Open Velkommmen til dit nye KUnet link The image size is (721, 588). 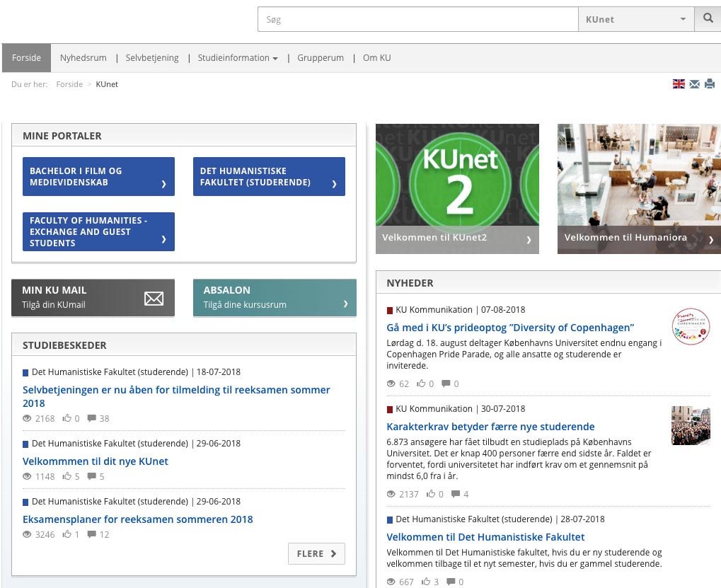[96, 461]
